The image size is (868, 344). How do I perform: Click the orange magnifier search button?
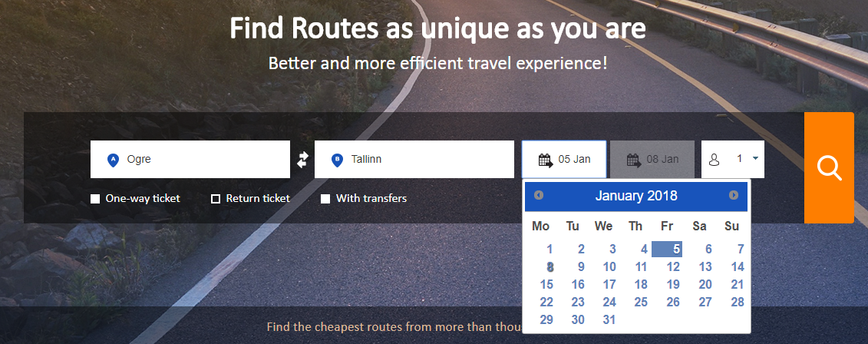(x=829, y=168)
